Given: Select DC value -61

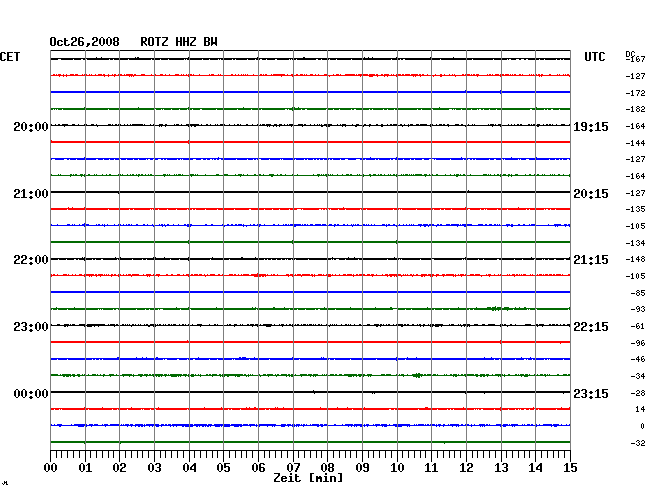Looking at the screenshot, I should click(638, 327).
